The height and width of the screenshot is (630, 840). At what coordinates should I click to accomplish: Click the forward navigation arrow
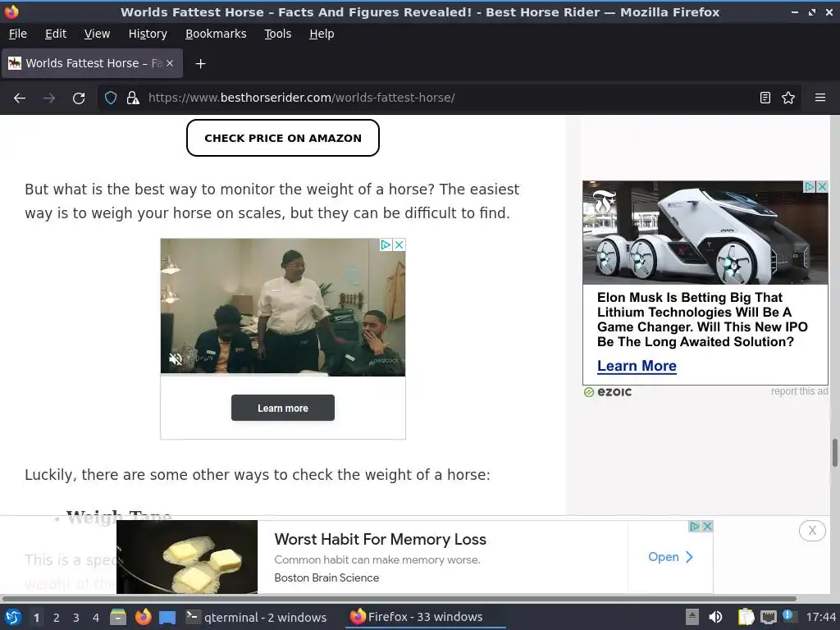[49, 98]
